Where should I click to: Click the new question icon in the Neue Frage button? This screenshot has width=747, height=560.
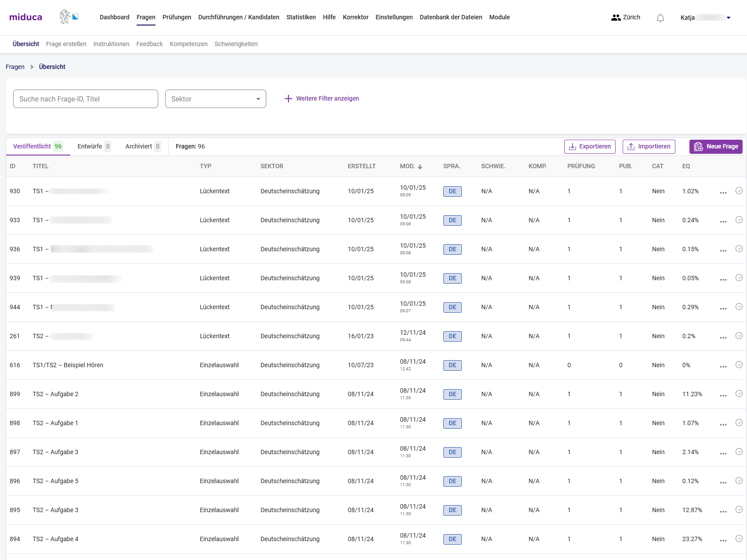(x=699, y=146)
